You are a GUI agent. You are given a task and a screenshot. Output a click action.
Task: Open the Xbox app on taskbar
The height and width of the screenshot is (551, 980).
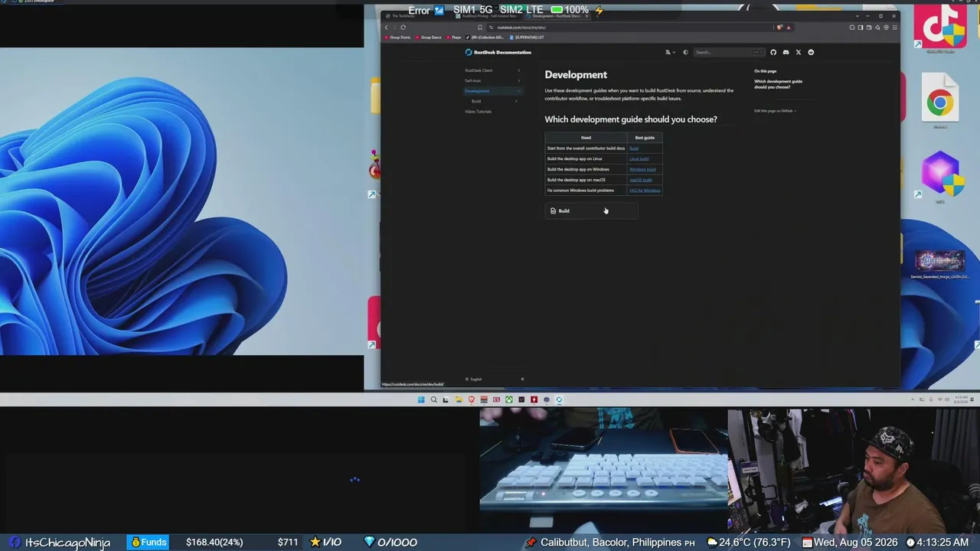tap(508, 399)
